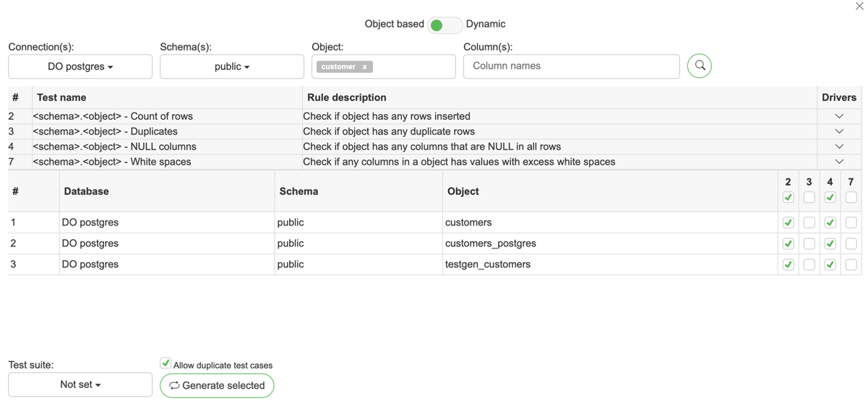Image resolution: width=868 pixels, height=401 pixels.
Task: Expand drivers for NULL columns test
Action: coord(838,147)
